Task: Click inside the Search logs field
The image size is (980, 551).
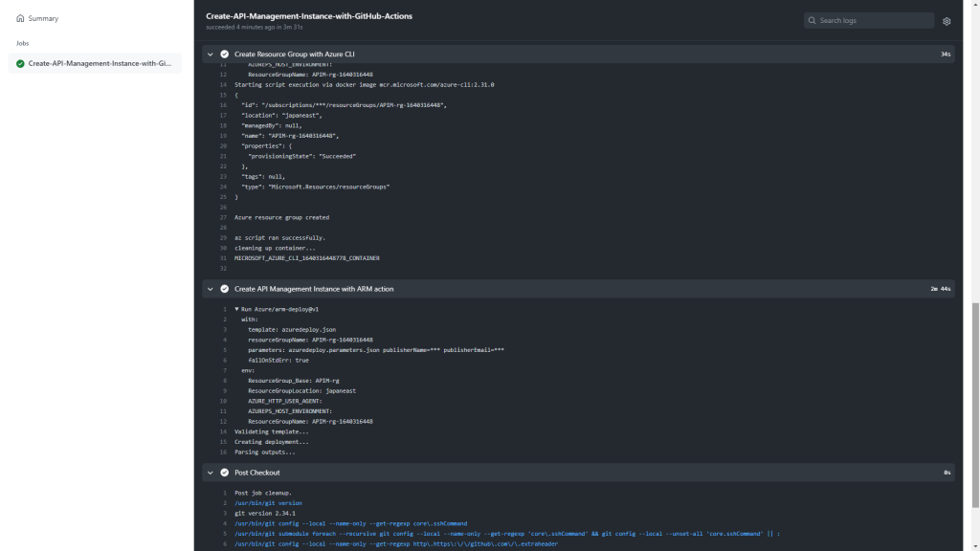Action: click(871, 19)
